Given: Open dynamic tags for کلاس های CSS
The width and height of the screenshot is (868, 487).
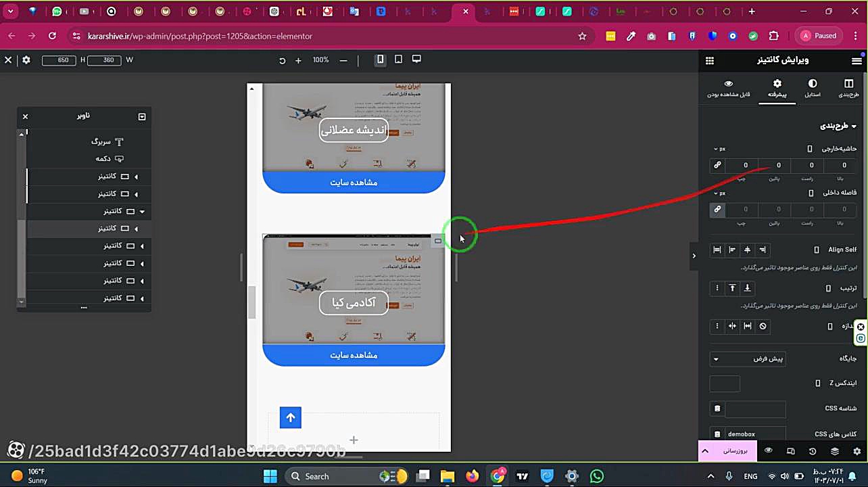Looking at the screenshot, I should pos(717,434).
